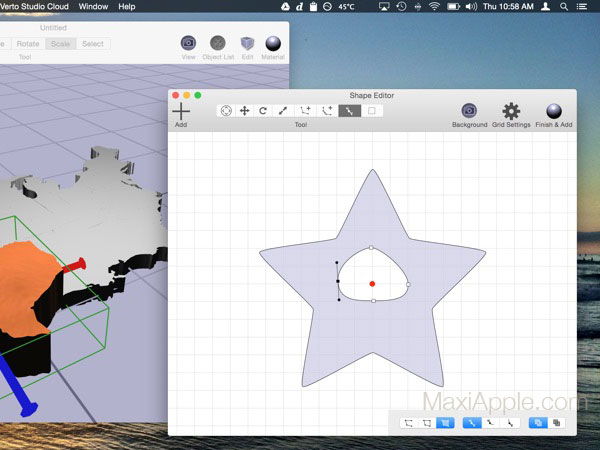Select the four-arrow move tool
Image resolution: width=600 pixels, height=450 pixels.
[245, 111]
